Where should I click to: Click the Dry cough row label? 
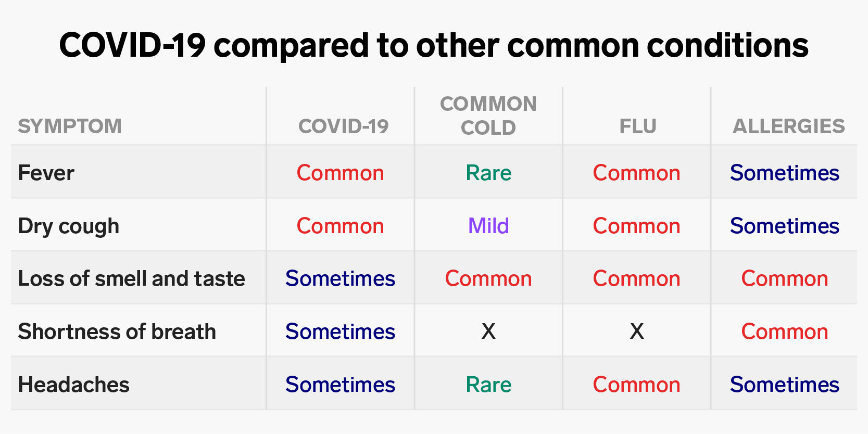pyautogui.click(x=69, y=227)
